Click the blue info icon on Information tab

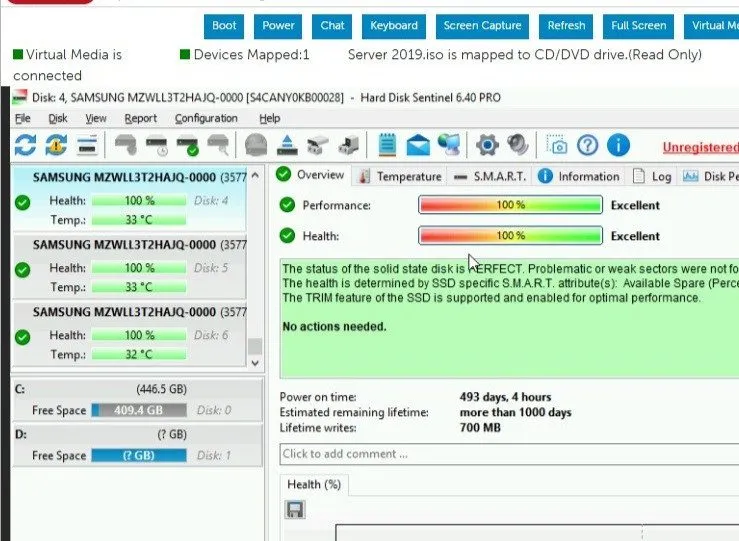545,176
